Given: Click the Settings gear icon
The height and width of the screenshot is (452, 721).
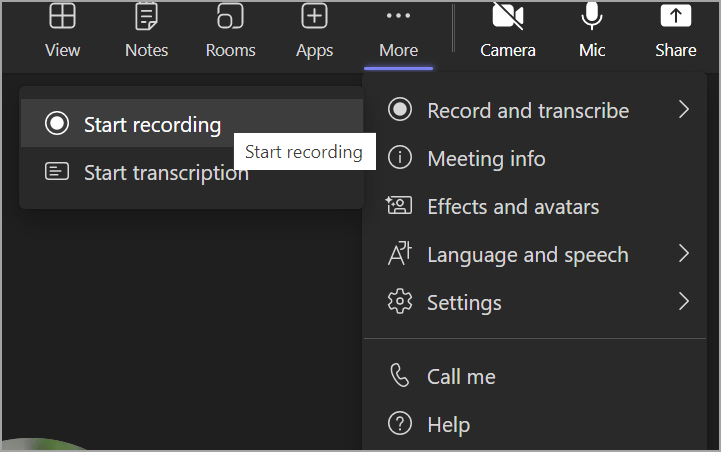Looking at the screenshot, I should coord(400,301).
